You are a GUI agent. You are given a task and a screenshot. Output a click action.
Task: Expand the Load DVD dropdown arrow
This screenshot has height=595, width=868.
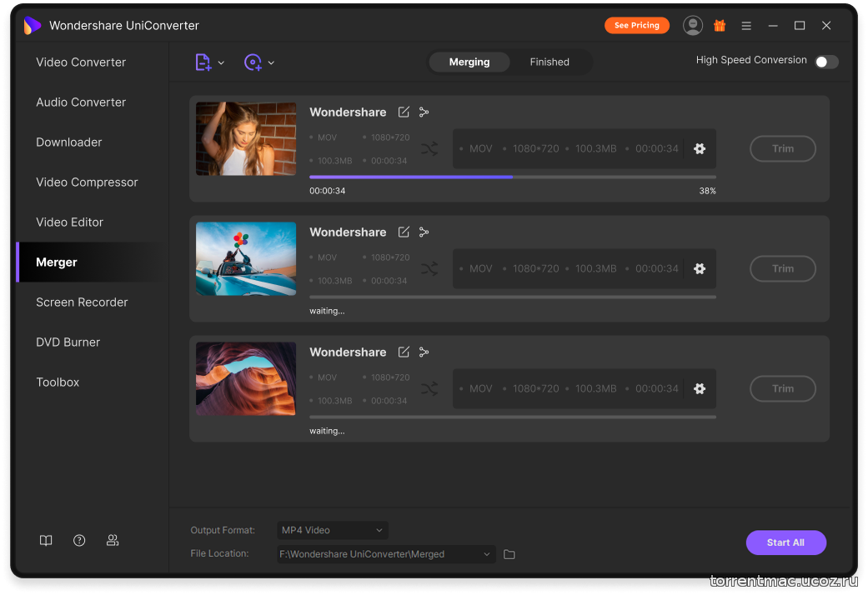point(271,63)
